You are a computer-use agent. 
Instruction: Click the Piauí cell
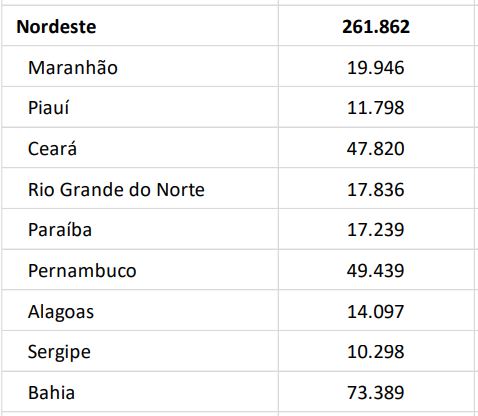tap(140, 107)
